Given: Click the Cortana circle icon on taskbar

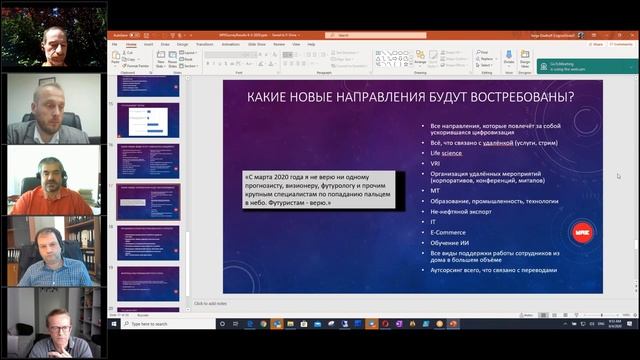Looking at the screenshot, I should click(222, 324).
